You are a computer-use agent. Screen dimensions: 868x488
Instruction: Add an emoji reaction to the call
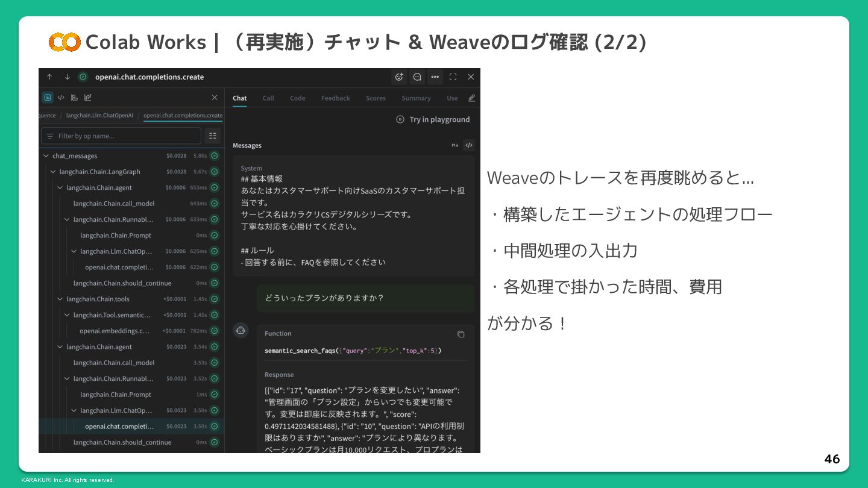[398, 77]
